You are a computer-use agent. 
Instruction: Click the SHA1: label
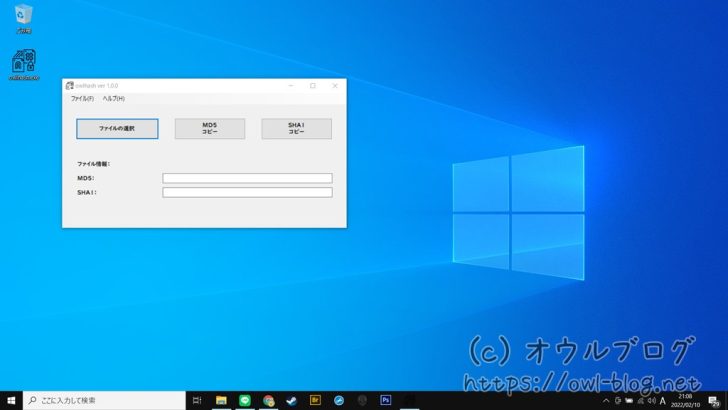[x=87, y=192]
